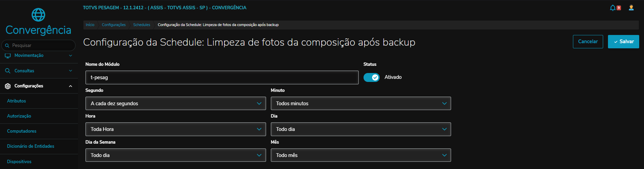Toggle the Ativado status switch
Viewport: 644px width, 169px height.
[x=371, y=77]
